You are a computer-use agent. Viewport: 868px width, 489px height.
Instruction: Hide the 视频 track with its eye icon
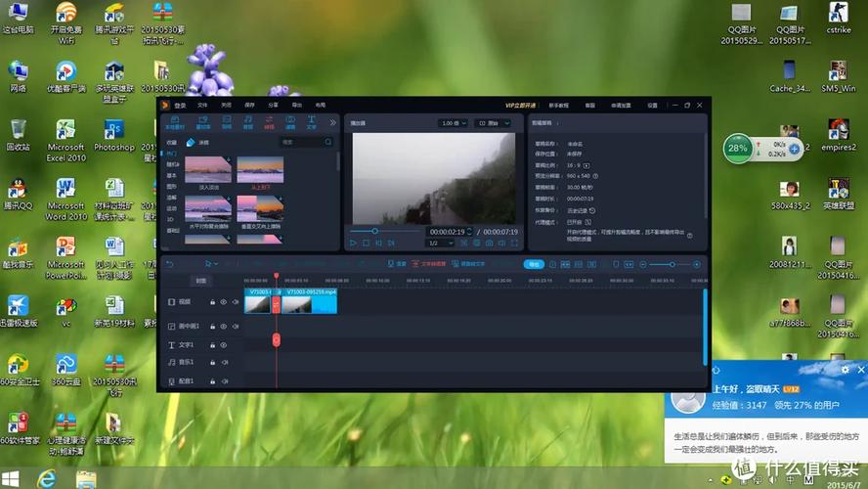coord(224,302)
